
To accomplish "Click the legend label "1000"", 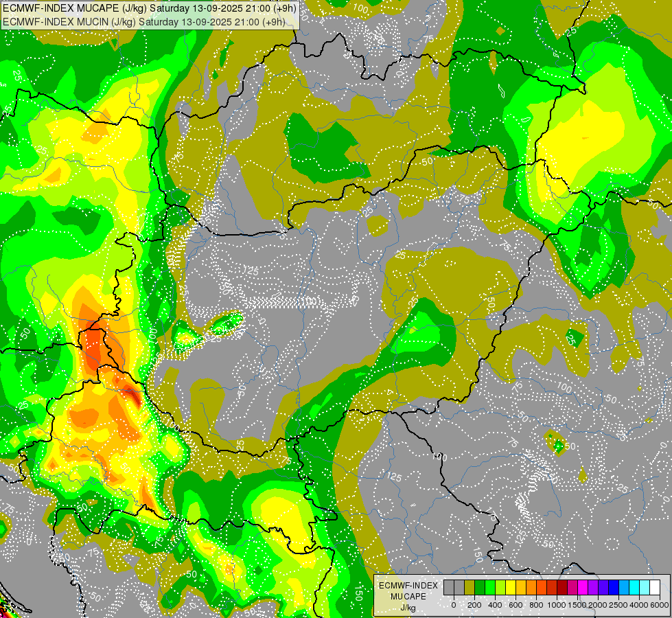I will (x=557, y=605).
